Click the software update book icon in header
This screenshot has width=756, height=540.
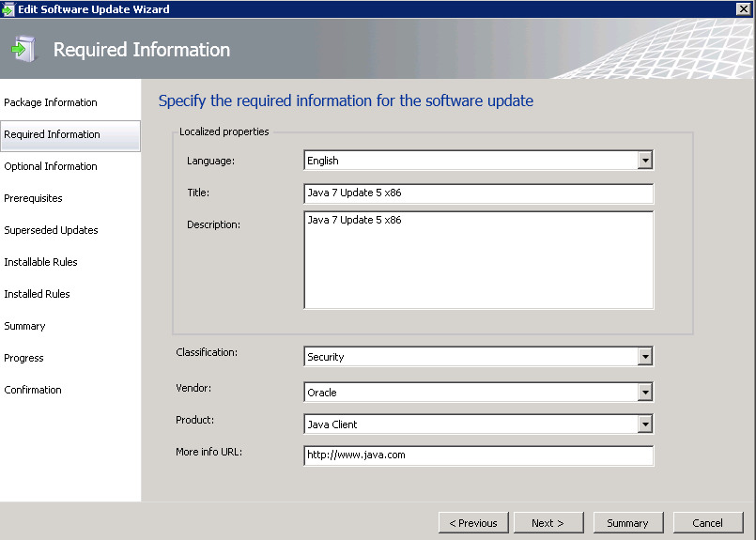point(23,49)
